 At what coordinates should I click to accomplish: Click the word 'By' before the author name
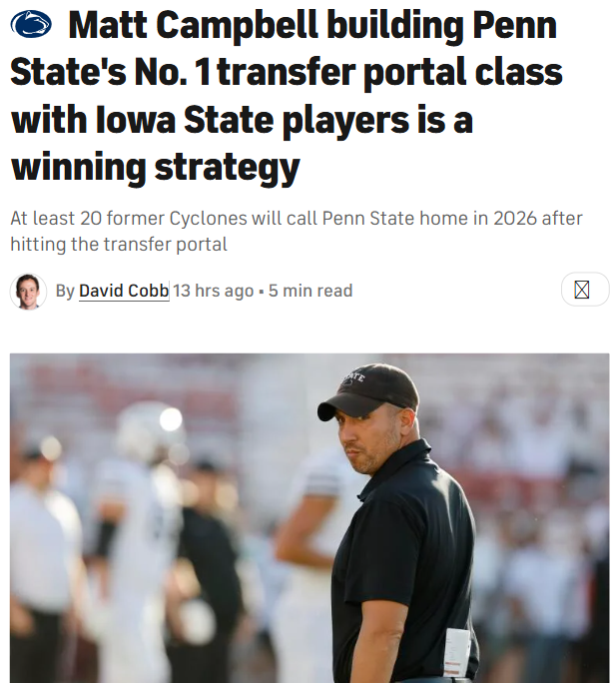(65, 291)
